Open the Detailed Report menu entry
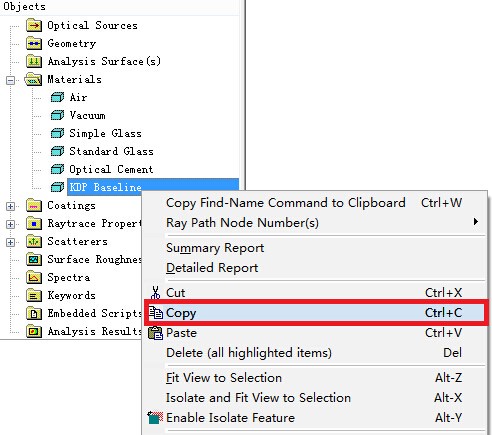This screenshot has width=492, height=435. (x=315, y=268)
